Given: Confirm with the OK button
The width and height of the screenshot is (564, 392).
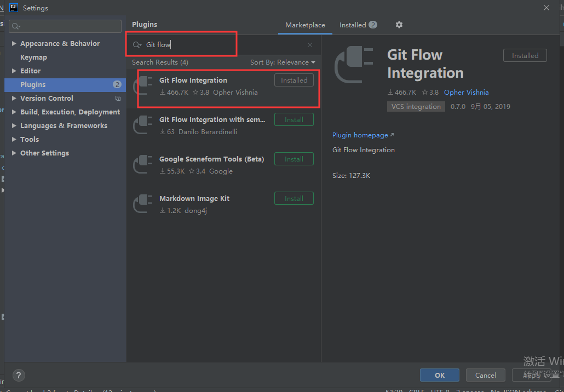Looking at the screenshot, I should (440, 375).
